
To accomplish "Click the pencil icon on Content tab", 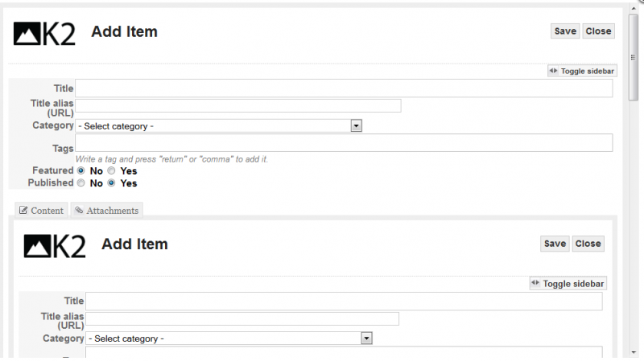I will (23, 211).
